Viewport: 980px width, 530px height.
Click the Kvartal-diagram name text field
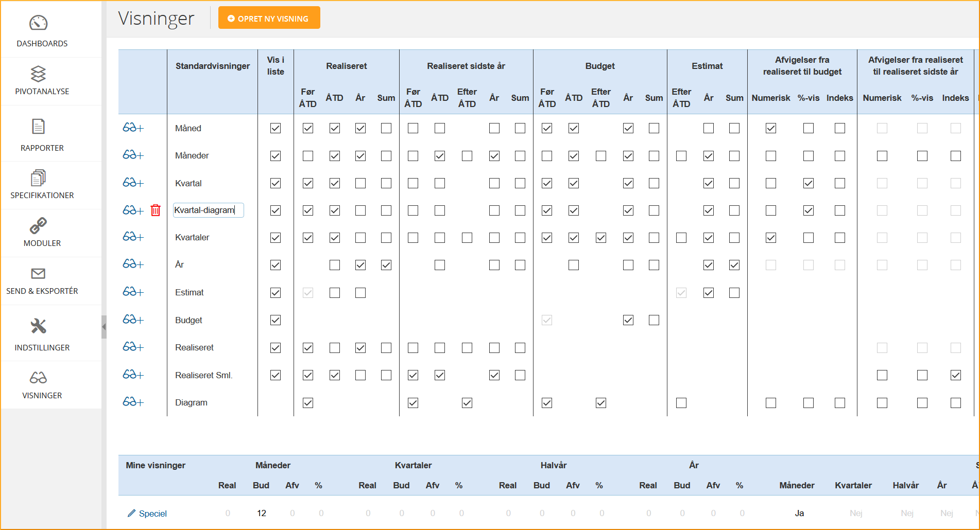click(x=208, y=210)
